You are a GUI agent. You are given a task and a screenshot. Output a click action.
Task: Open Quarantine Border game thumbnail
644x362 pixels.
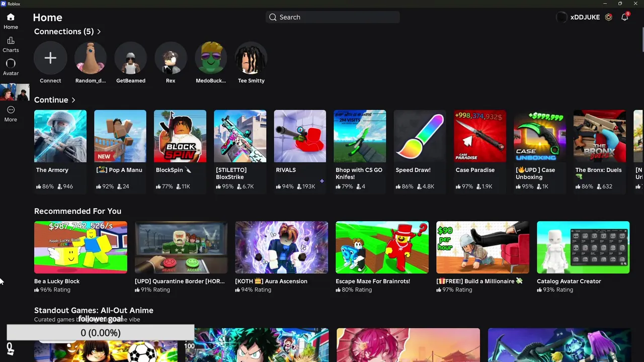click(x=181, y=247)
